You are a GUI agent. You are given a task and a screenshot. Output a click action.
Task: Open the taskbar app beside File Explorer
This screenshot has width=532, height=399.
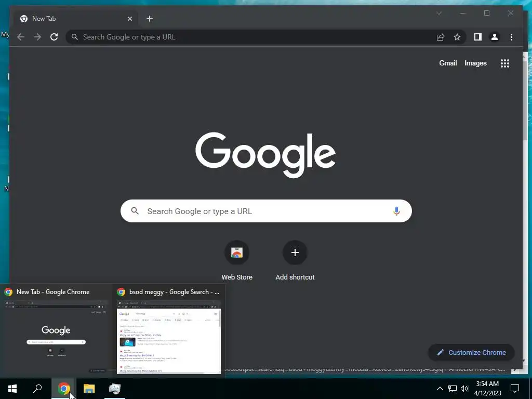click(115, 389)
